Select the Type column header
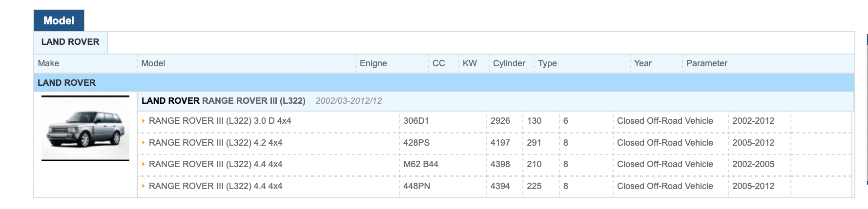Screen dimensions: 868x209 (547, 63)
